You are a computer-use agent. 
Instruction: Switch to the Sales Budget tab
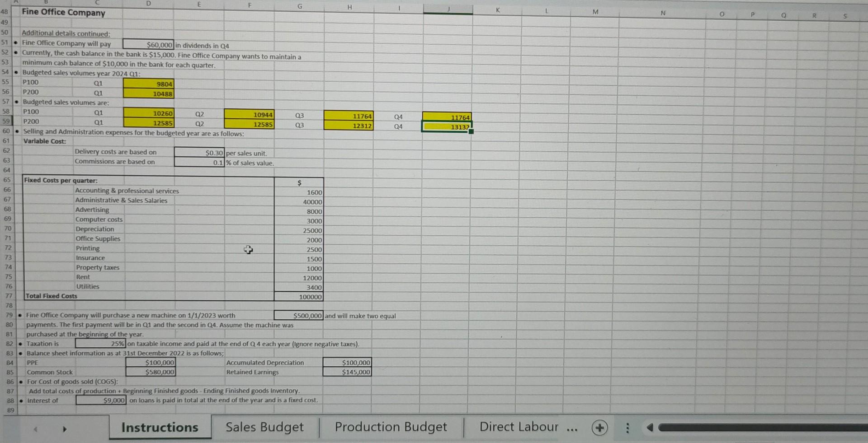tap(265, 427)
